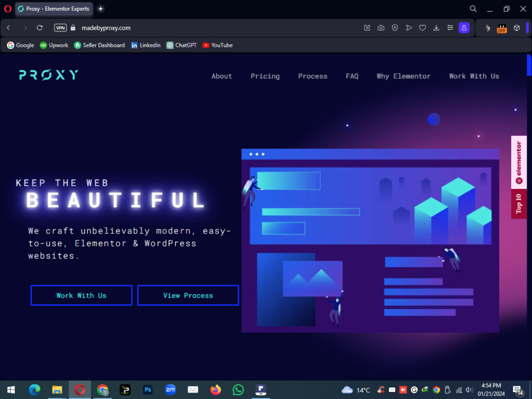Image resolution: width=532 pixels, height=399 pixels.
Task: Toggle the orange OFF extension
Action: click(502, 28)
